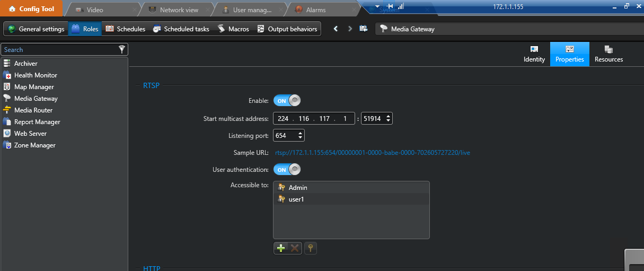Switch to the Video tab

(x=101, y=10)
